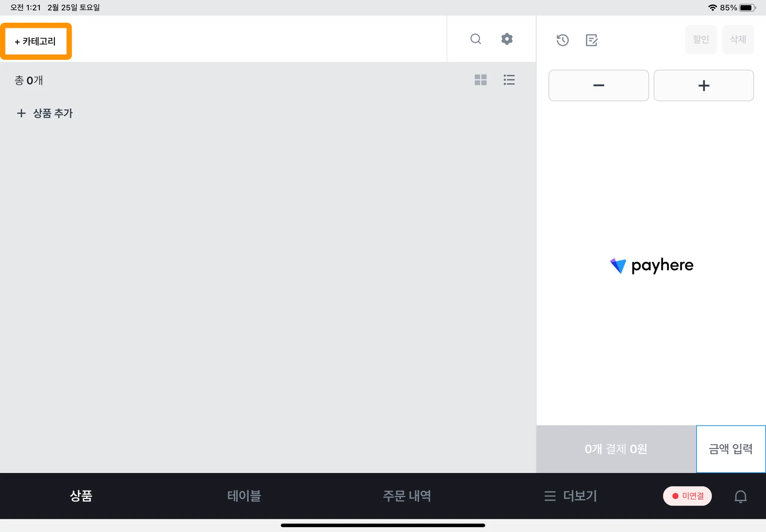
Task: Open payment history clock icon
Action: [562, 40]
